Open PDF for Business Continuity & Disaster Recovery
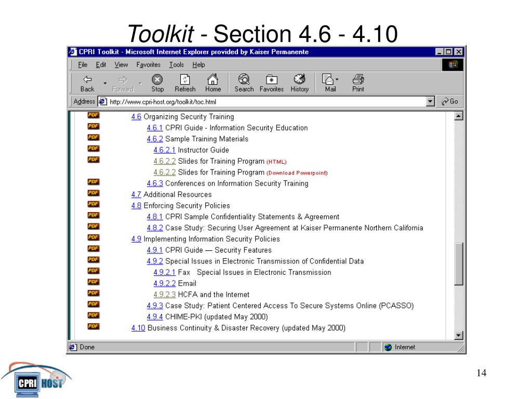 click(x=94, y=326)
